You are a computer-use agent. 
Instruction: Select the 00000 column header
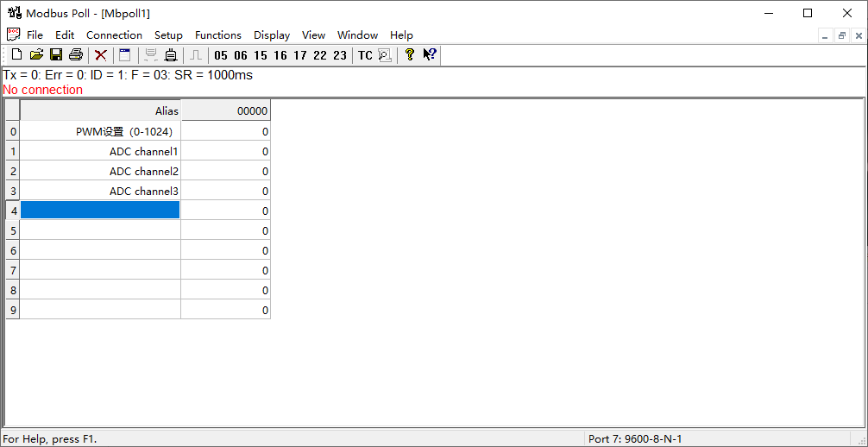pos(226,110)
